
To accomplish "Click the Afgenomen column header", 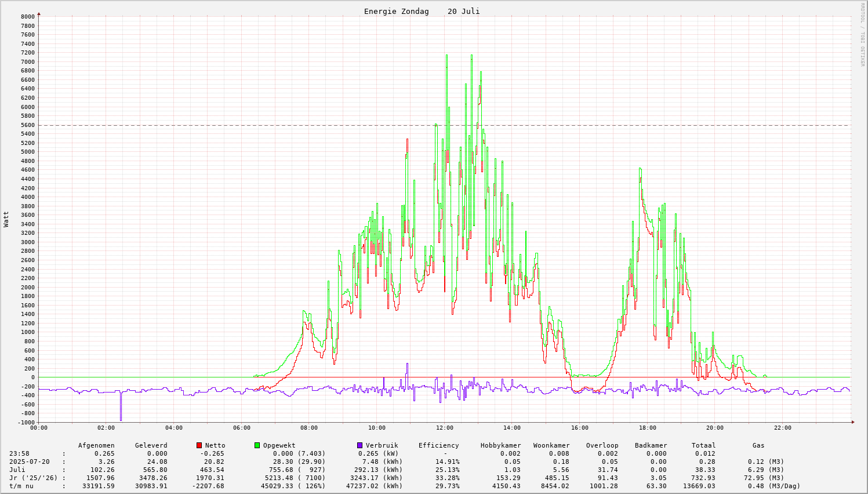I will click(96, 445).
